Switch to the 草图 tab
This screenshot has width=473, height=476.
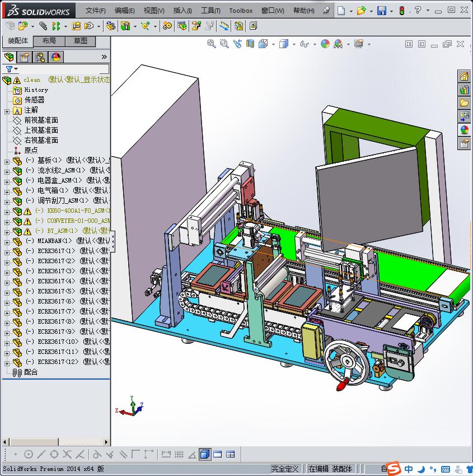point(81,41)
